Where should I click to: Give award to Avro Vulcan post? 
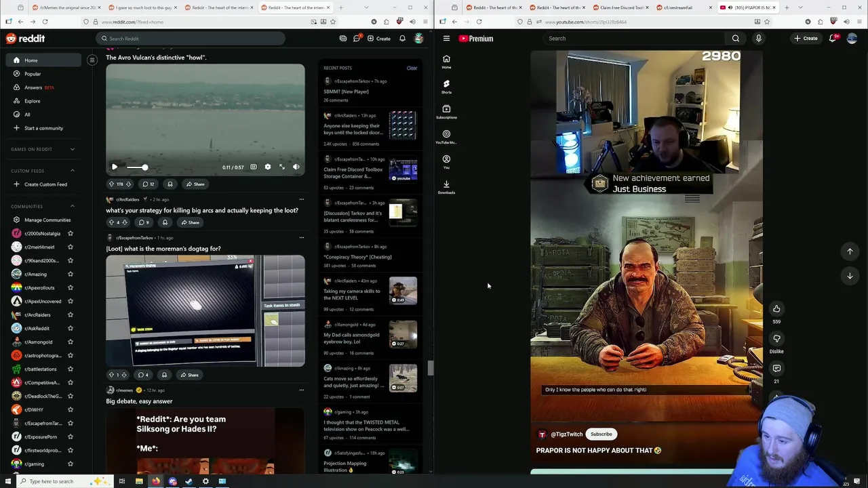click(x=170, y=184)
